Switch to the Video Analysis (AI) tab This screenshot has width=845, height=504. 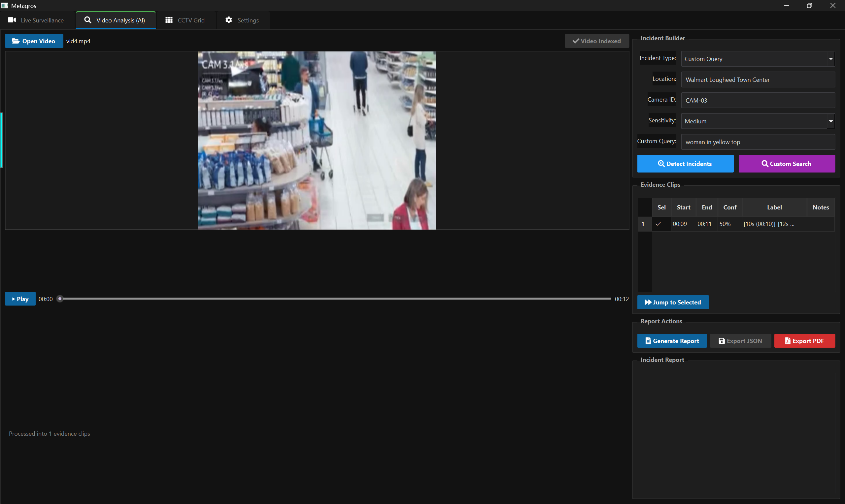point(116,20)
